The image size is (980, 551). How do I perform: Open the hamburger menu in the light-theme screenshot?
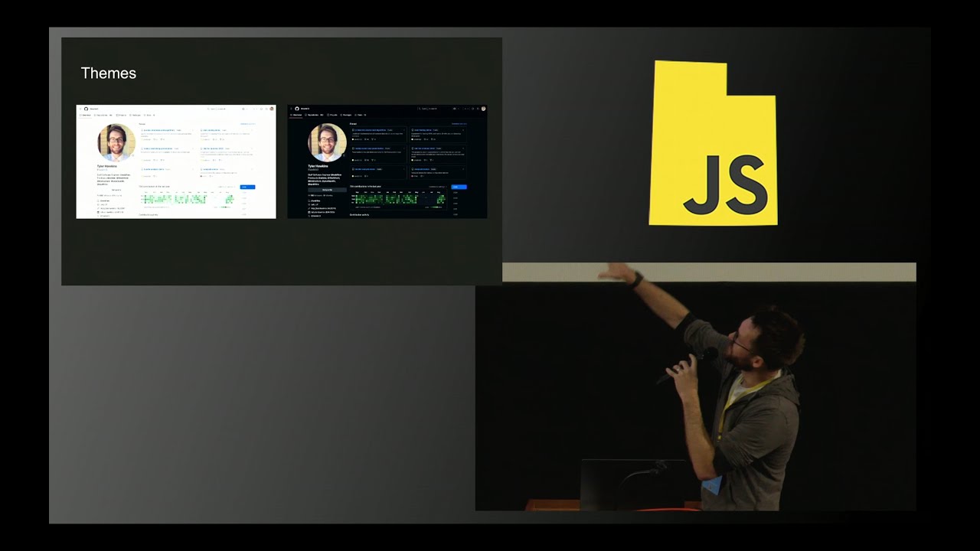[80, 109]
